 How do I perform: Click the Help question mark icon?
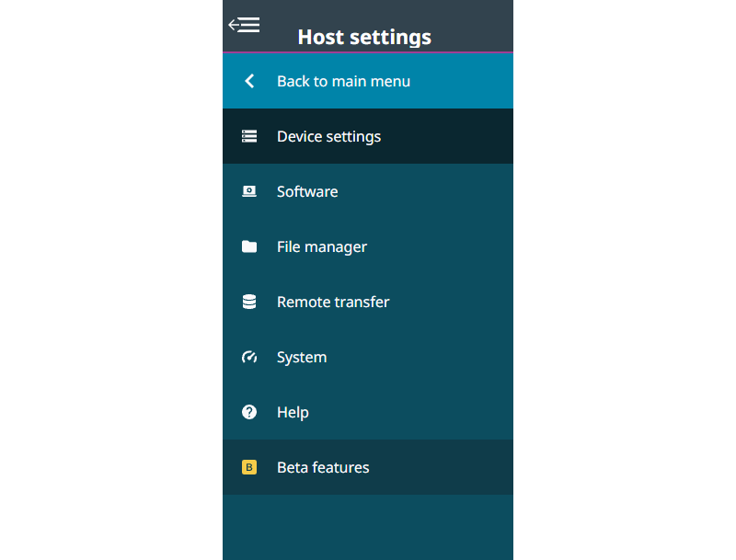click(x=248, y=412)
